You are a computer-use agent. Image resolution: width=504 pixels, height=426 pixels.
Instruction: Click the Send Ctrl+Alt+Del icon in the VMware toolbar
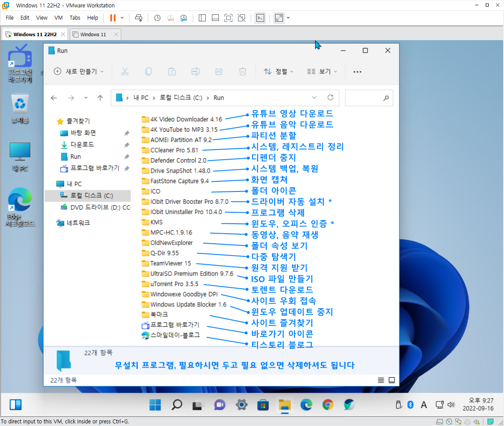coord(139,18)
